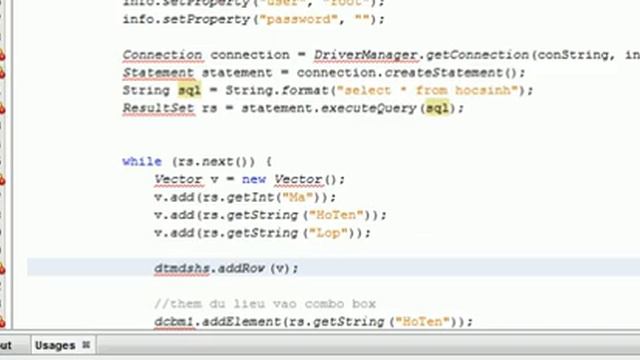
Task: Click Vector() constructor call
Action: 305,180
